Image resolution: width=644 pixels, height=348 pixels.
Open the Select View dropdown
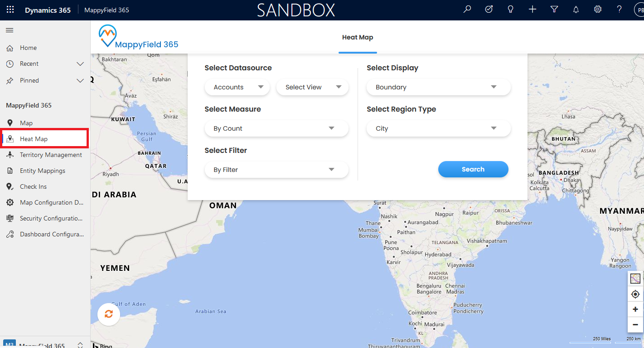pos(313,87)
